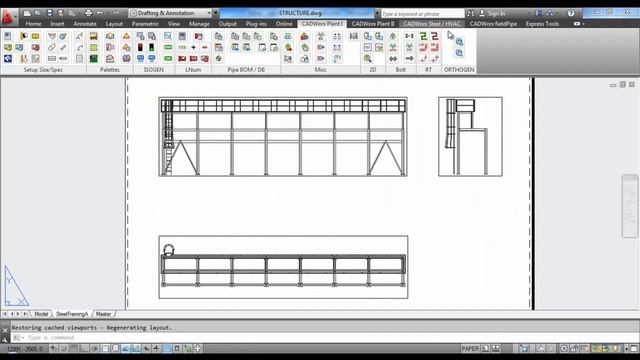640x360 pixels.
Task: Open the CADWorx fieldPipe tab
Action: coord(493,24)
